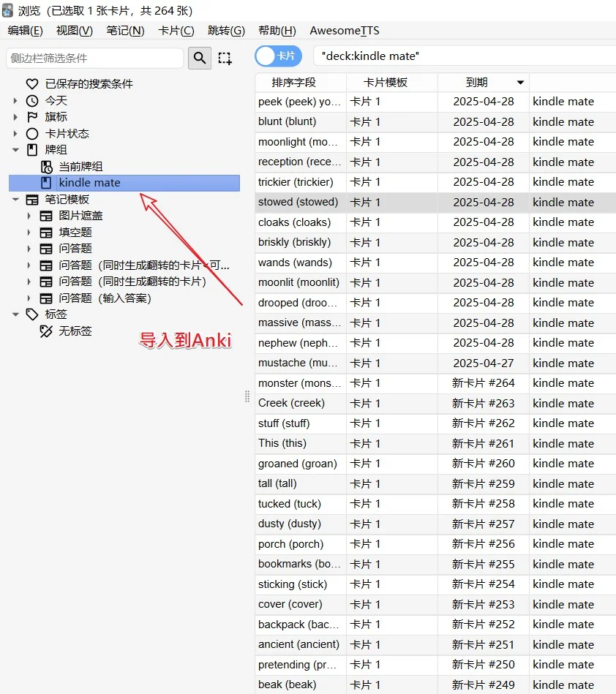Screen dimensions: 616x694
Task: Select the 无标签 tree item
Action: (x=75, y=331)
